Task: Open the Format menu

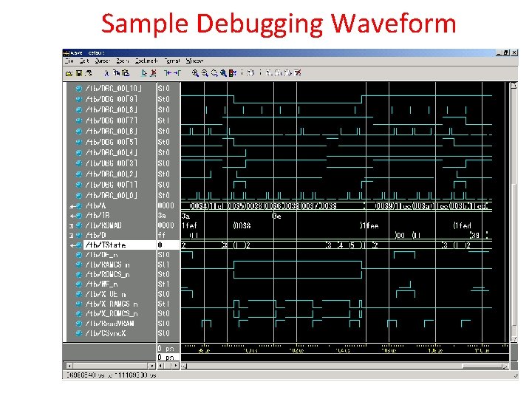Action: tap(172, 61)
